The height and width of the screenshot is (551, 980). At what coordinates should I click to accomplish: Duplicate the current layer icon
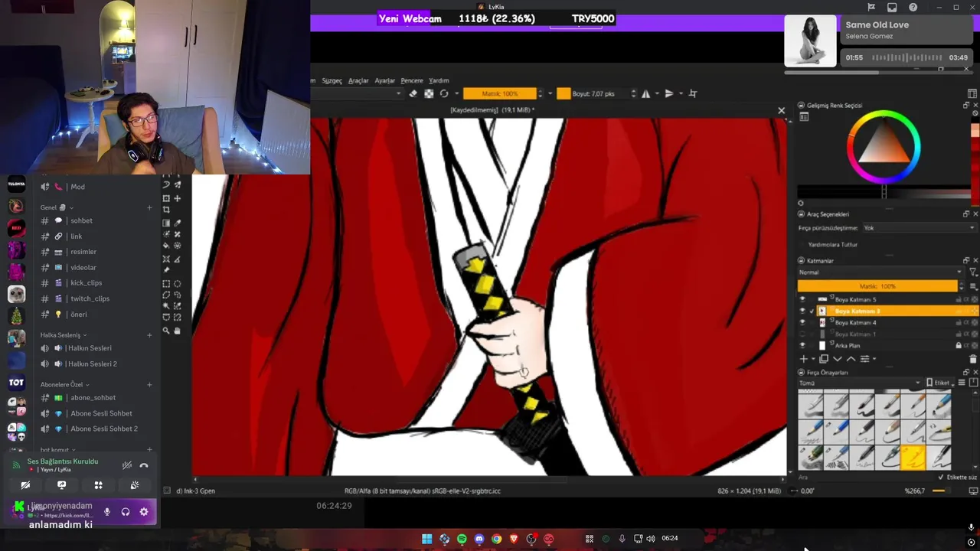point(824,358)
